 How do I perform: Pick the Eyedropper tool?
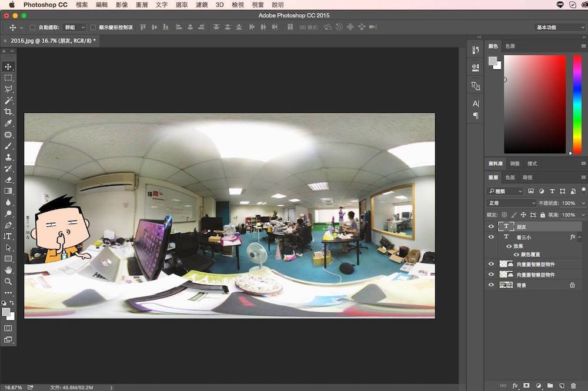click(x=8, y=123)
